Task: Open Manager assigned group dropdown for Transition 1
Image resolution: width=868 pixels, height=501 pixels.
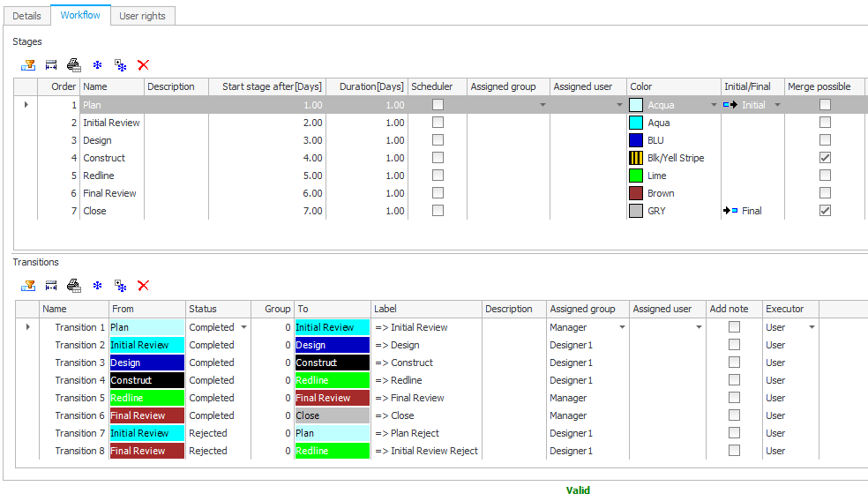Action: pos(622,327)
